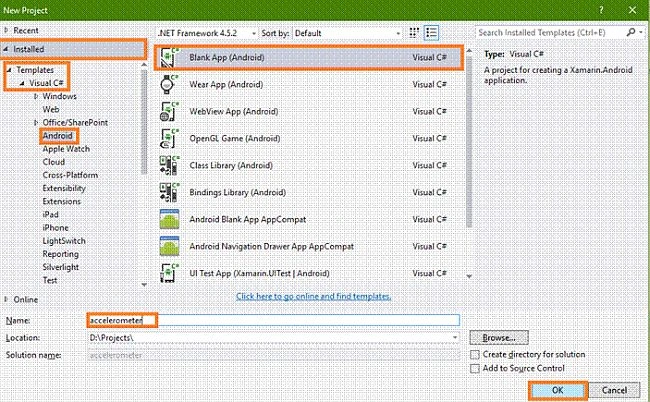Screen dimensions: 650x402
Task: Click the search magnifier icon
Action: tap(631, 32)
